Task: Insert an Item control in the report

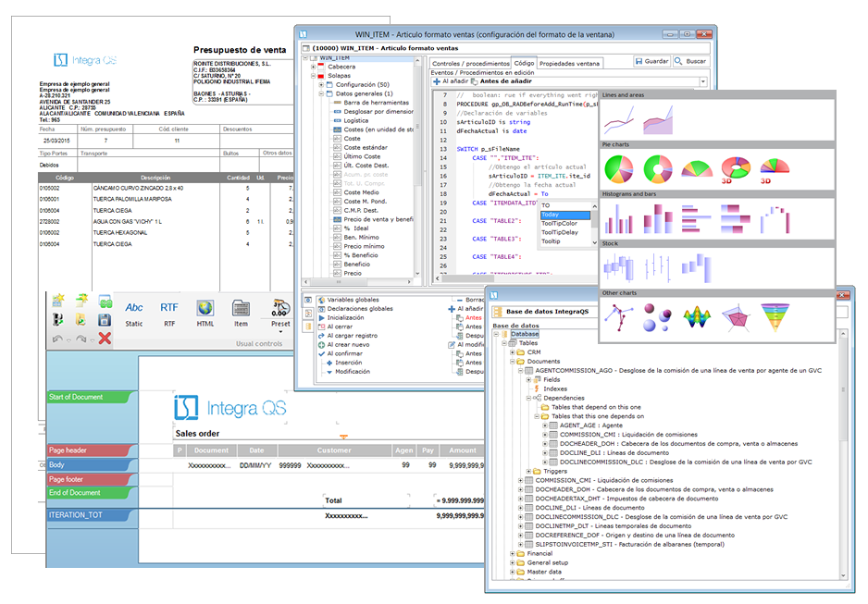Action: click(x=241, y=314)
